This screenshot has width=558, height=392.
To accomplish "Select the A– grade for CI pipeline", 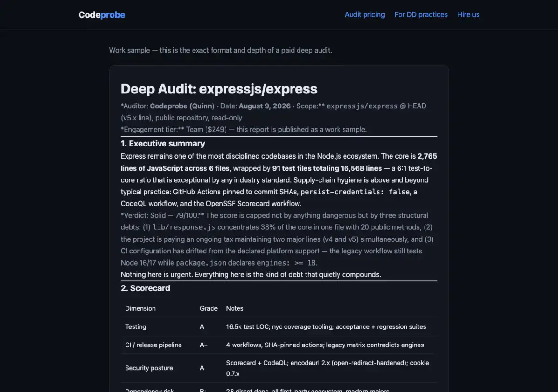I will (204, 345).
